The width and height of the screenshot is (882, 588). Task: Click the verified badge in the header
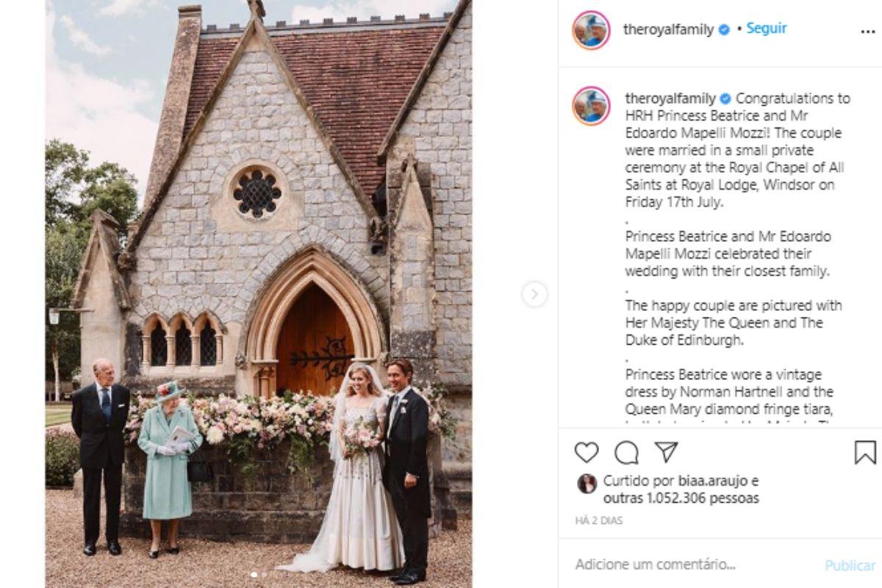tap(724, 30)
